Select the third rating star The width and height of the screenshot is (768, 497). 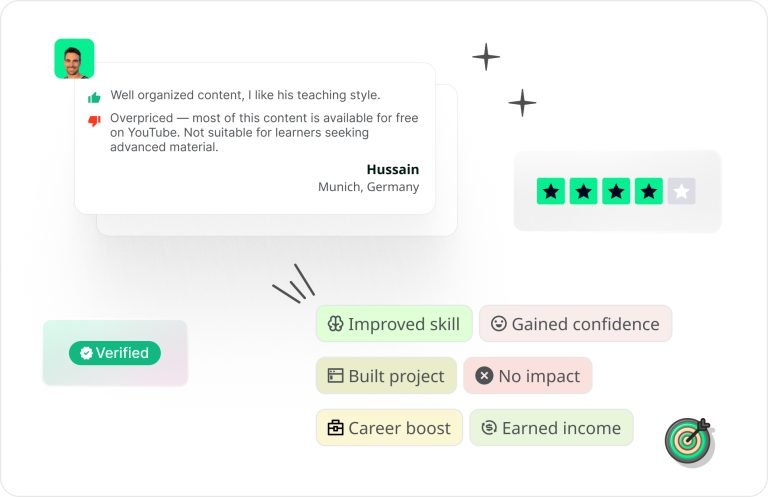[616, 191]
